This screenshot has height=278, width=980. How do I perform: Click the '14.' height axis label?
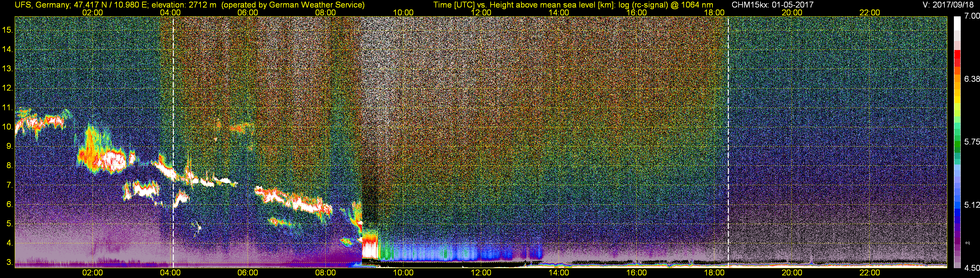point(8,49)
